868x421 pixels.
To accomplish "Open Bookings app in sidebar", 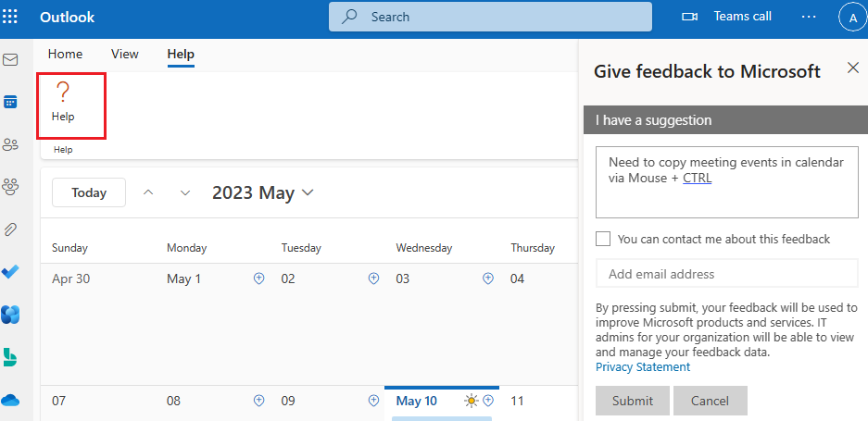I will 10,357.
